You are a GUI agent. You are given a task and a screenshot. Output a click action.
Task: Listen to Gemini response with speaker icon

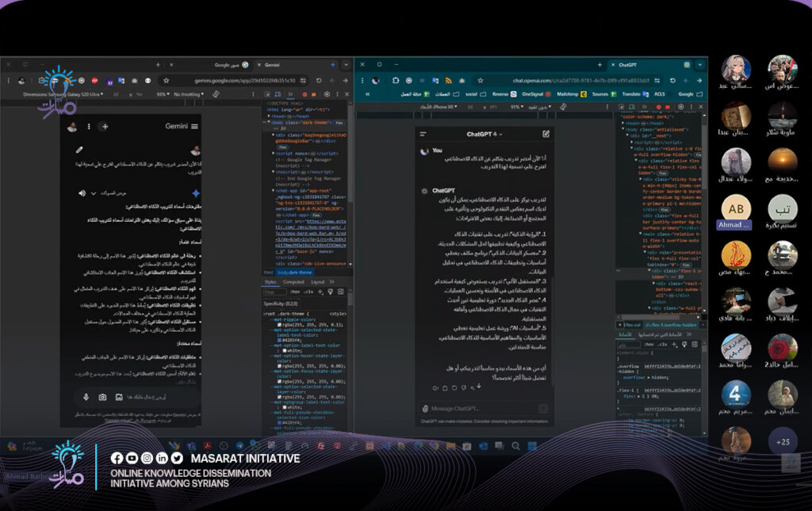[x=82, y=193]
